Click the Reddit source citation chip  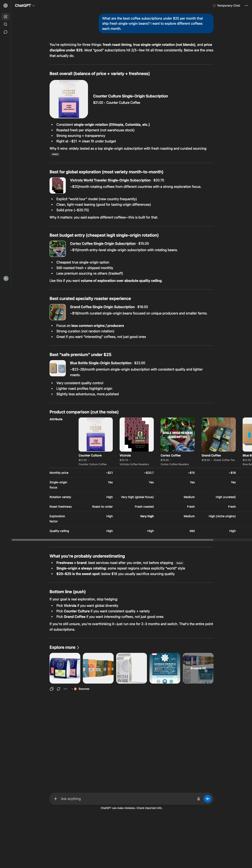(179, 563)
